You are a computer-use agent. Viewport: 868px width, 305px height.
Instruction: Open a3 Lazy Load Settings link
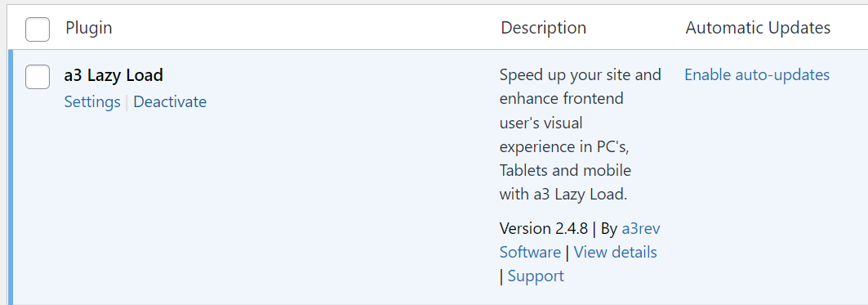(92, 102)
